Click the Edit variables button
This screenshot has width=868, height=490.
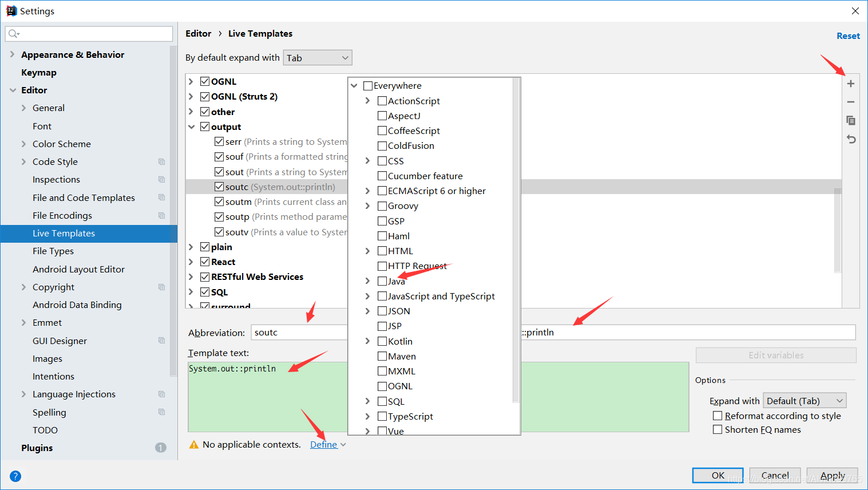pyautogui.click(x=776, y=355)
